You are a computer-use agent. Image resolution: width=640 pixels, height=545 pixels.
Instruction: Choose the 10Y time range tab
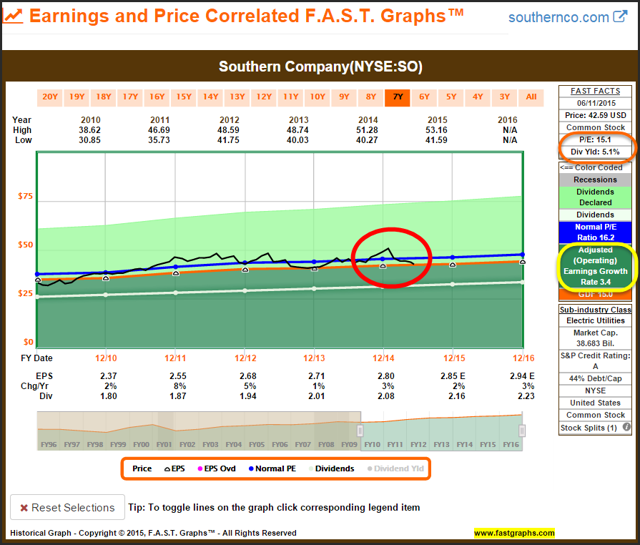[318, 97]
